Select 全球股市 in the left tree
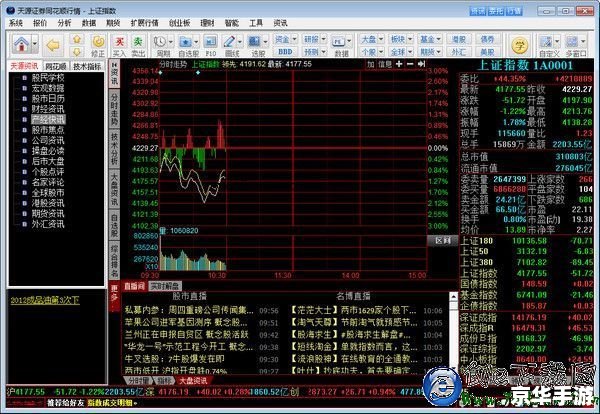 pyautogui.click(x=48, y=192)
